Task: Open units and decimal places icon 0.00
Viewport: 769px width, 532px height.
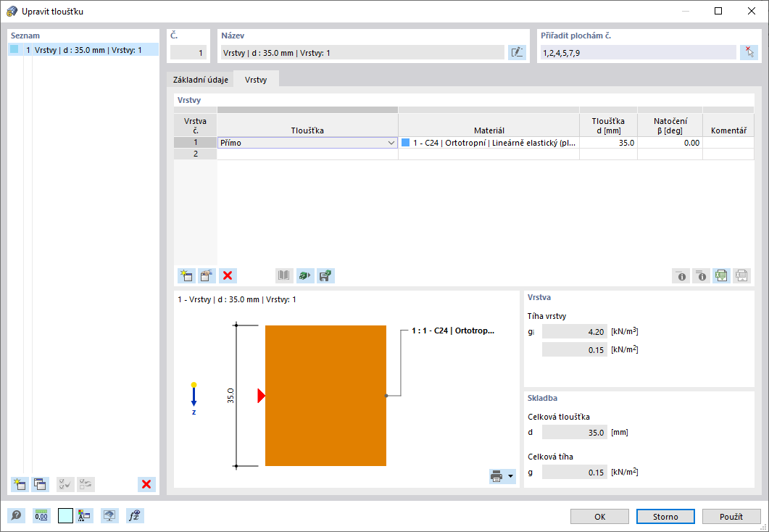Action: [42, 516]
